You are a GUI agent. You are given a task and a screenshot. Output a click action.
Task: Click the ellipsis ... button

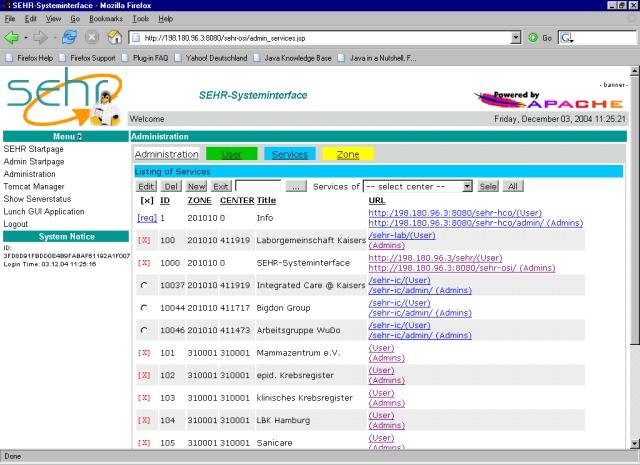pos(296,187)
